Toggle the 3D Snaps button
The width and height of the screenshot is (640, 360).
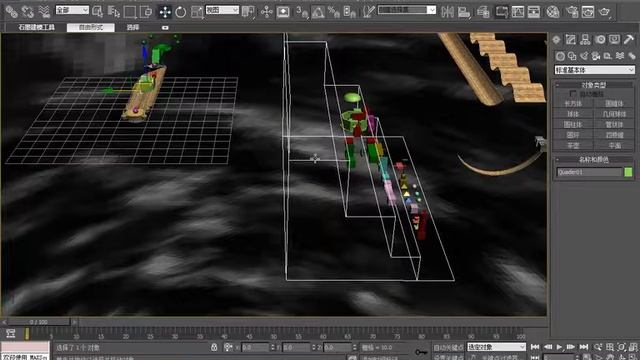tap(302, 11)
